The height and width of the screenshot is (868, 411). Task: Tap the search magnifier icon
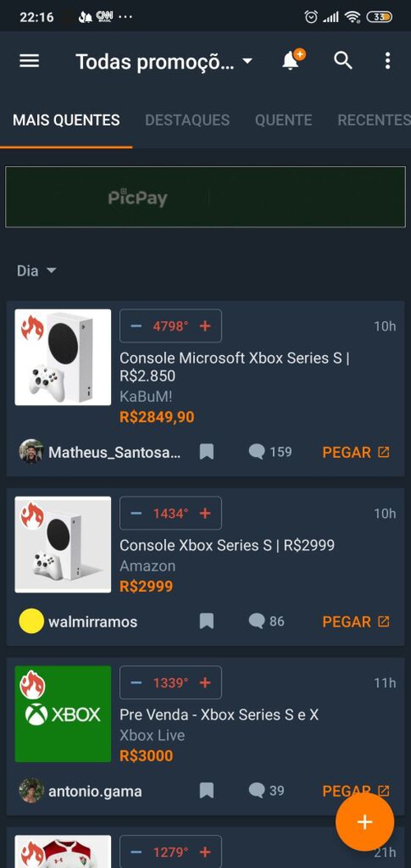pos(343,60)
